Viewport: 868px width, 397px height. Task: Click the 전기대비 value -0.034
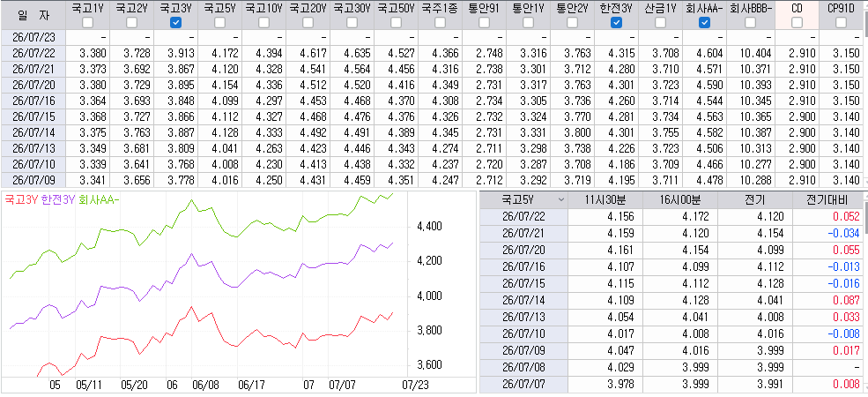tap(845, 233)
